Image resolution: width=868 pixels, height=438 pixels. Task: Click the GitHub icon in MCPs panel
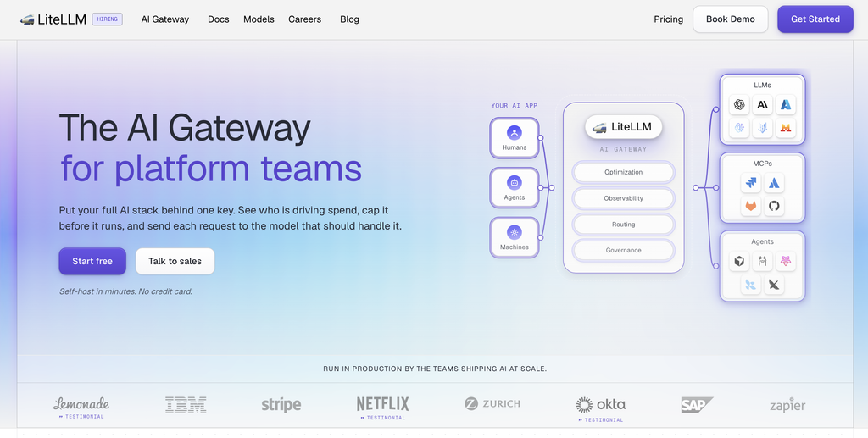774,206
